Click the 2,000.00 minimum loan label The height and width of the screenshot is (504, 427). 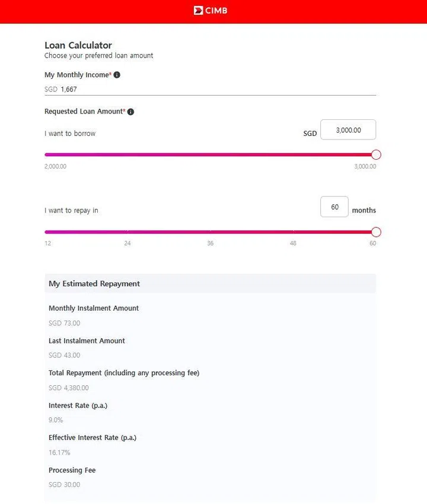55,166
